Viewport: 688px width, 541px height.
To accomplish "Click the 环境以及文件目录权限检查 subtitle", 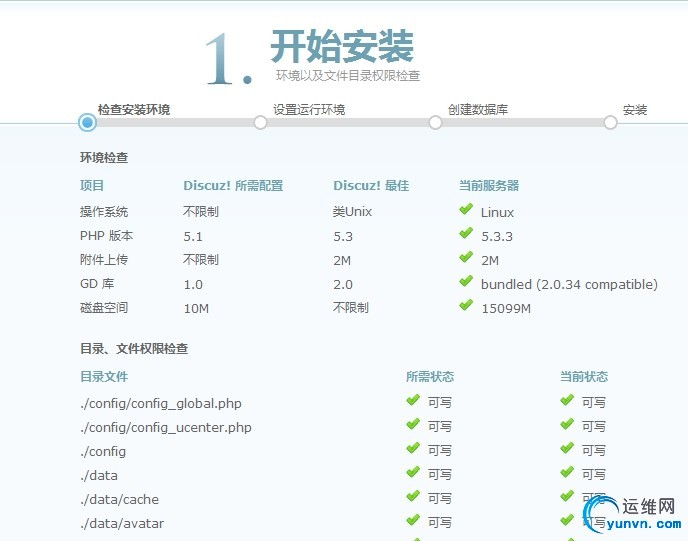I will [348, 76].
